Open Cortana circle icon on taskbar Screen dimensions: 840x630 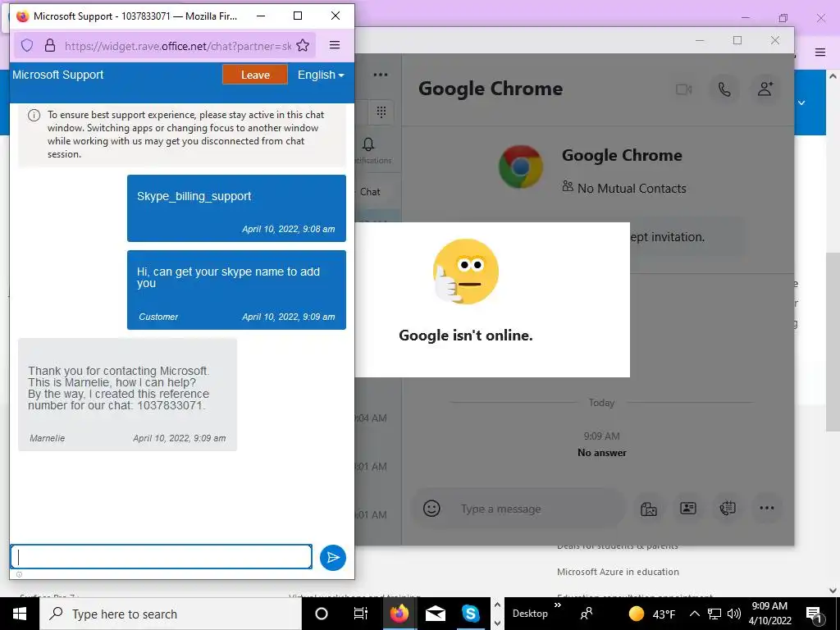tap(322, 614)
